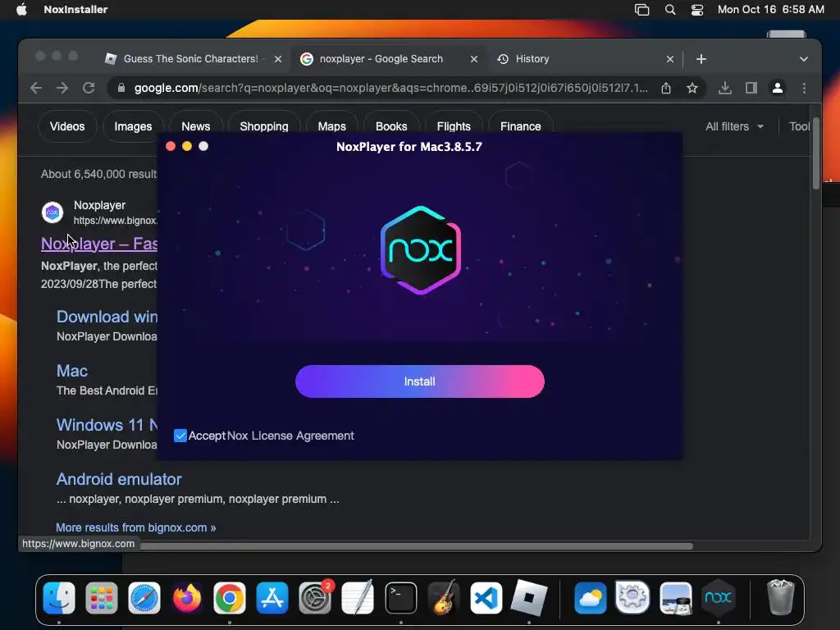This screenshot has height=630, width=840.
Task: Share this page from address bar
Action: pos(666,88)
